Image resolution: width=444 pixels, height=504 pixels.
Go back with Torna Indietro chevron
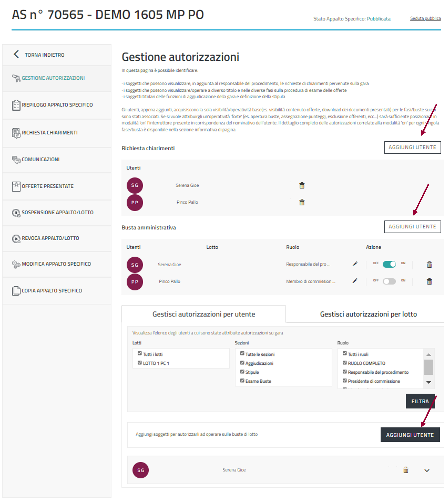[16, 54]
